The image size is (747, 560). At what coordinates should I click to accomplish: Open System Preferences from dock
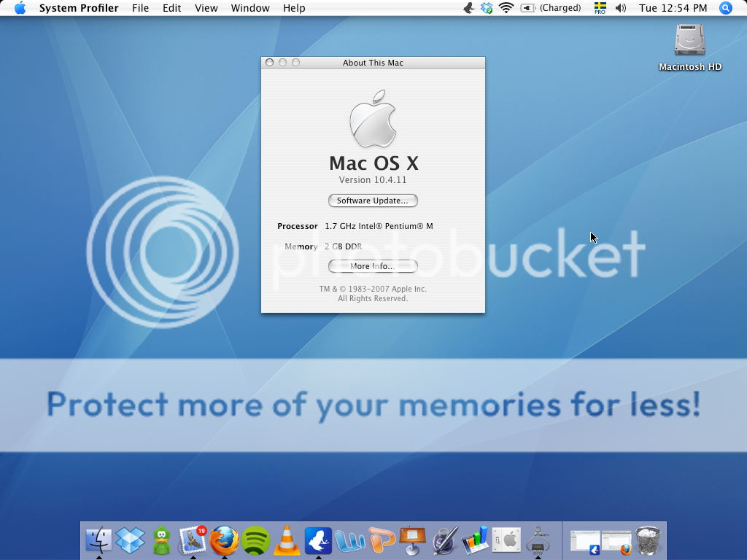pyautogui.click(x=506, y=541)
